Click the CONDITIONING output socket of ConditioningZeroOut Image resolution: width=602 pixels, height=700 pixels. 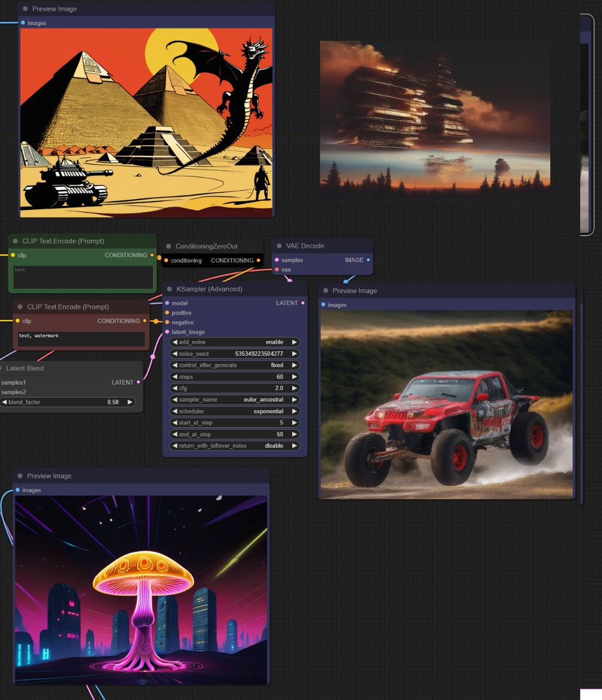pyautogui.click(x=258, y=260)
